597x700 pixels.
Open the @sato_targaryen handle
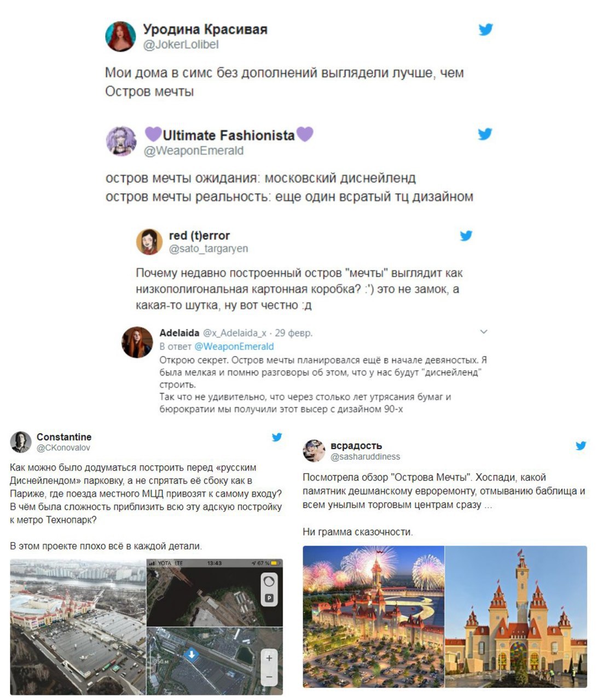coord(208,248)
